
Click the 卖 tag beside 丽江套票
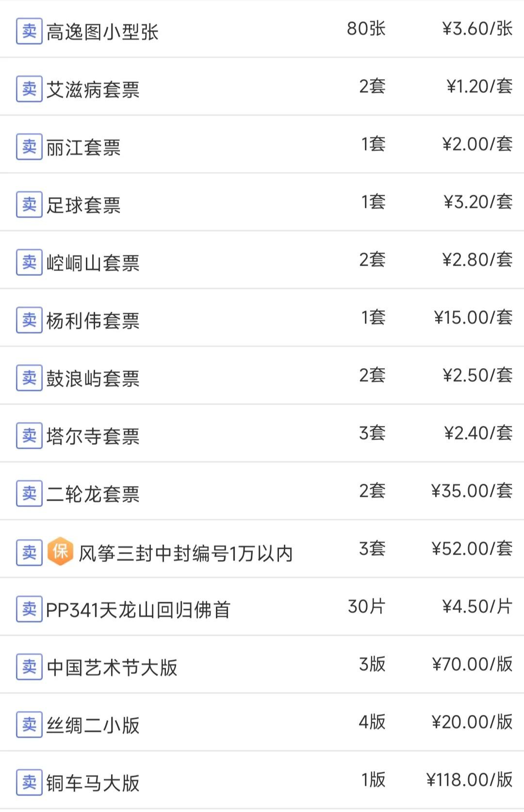[x=29, y=147]
